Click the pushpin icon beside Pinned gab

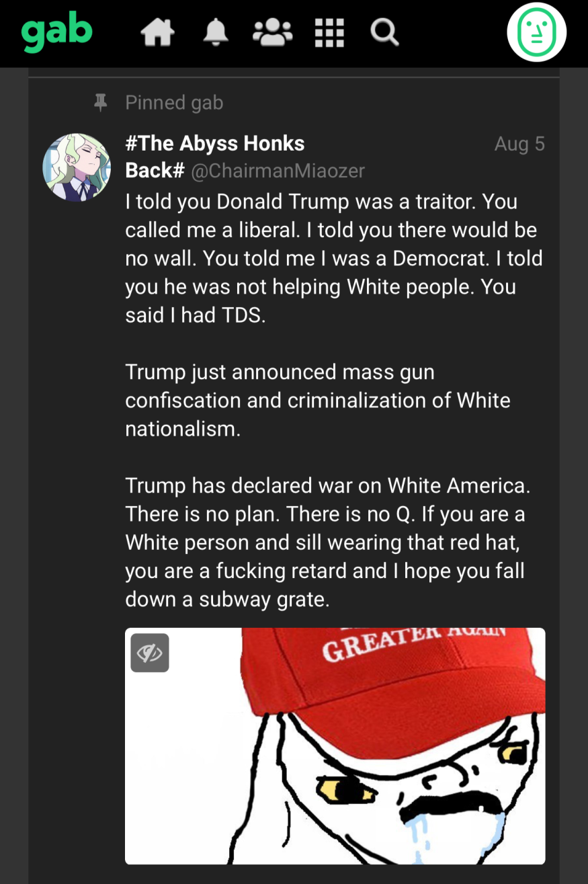(101, 102)
